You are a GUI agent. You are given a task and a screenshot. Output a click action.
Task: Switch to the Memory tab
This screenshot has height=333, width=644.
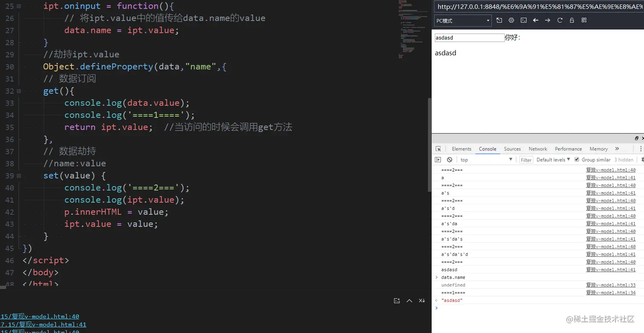(598, 149)
